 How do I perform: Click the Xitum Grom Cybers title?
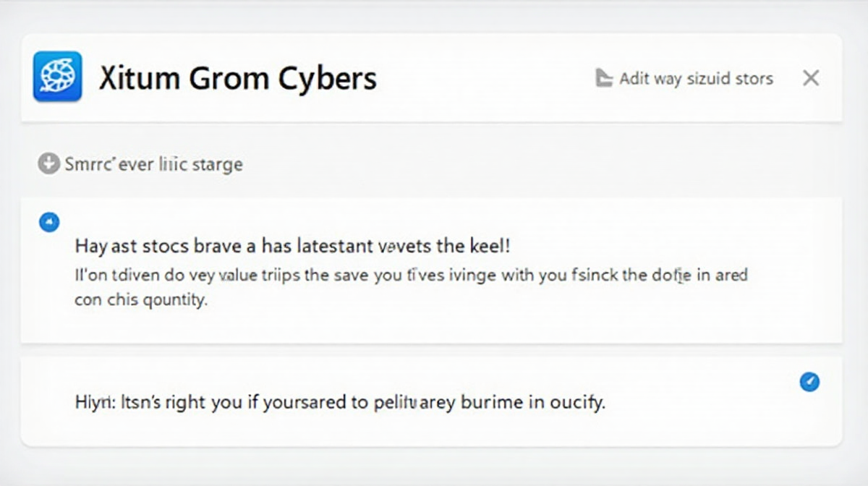pos(237,77)
